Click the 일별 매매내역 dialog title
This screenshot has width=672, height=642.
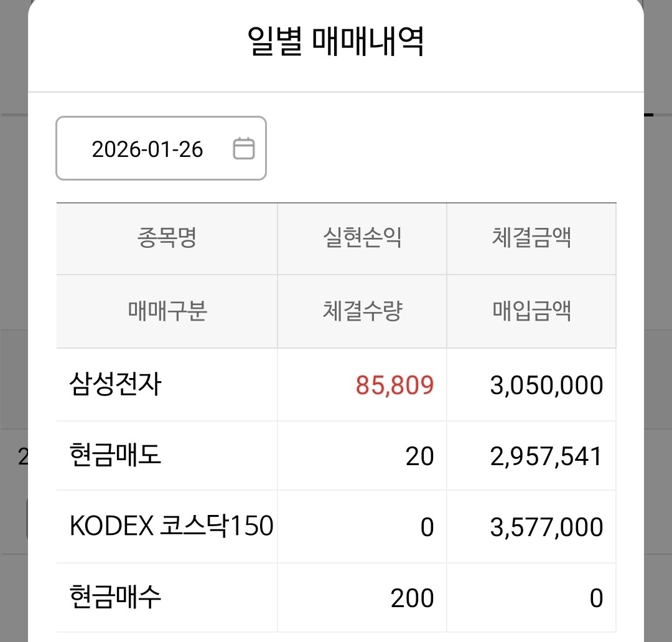[x=335, y=44]
